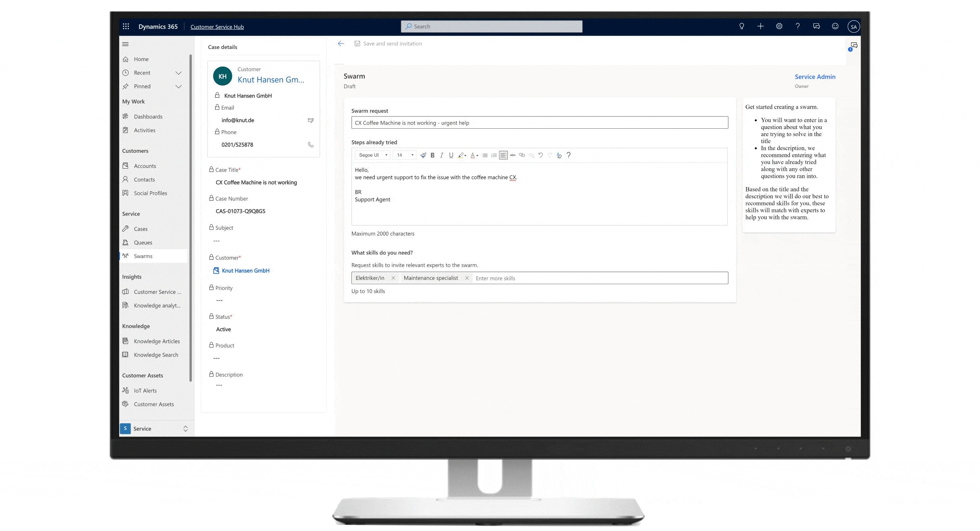This screenshot has height=531, width=980.
Task: Select the Knowledge Articles menu item
Action: (157, 341)
